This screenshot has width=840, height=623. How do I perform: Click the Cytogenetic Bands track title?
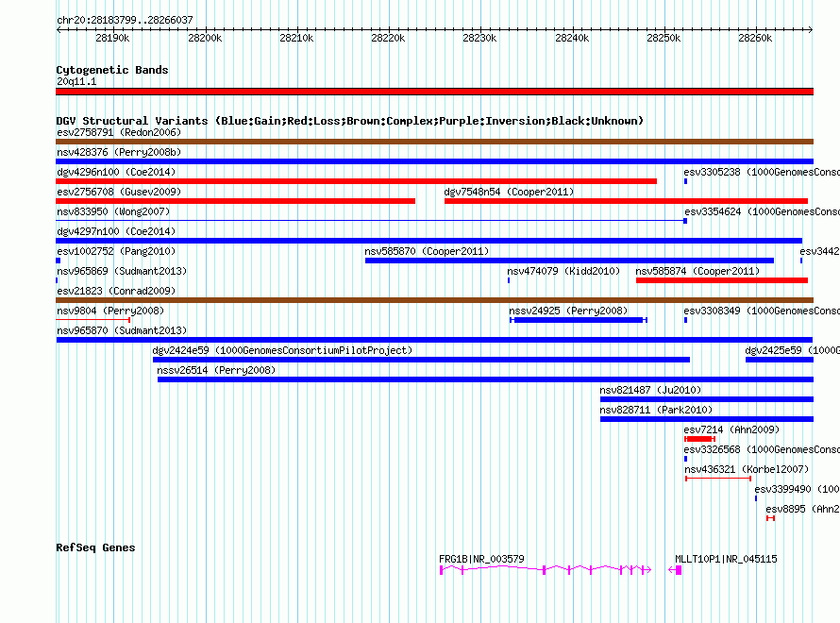click(112, 70)
